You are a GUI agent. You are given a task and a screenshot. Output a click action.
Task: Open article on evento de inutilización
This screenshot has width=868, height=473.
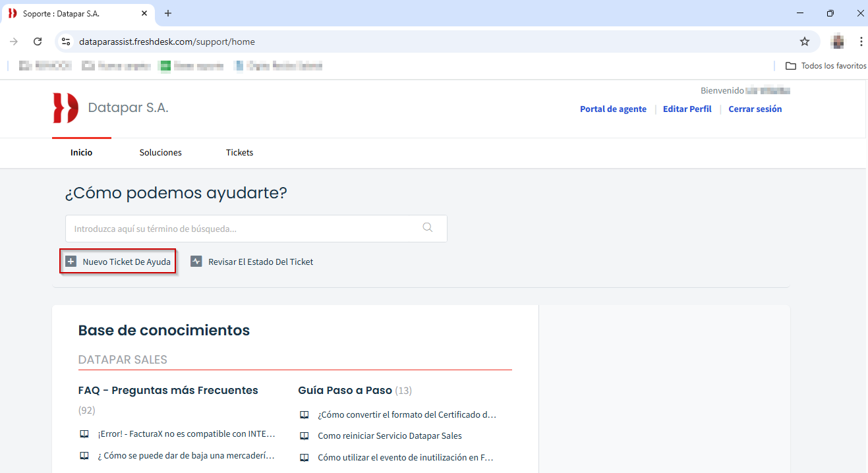[x=405, y=457]
